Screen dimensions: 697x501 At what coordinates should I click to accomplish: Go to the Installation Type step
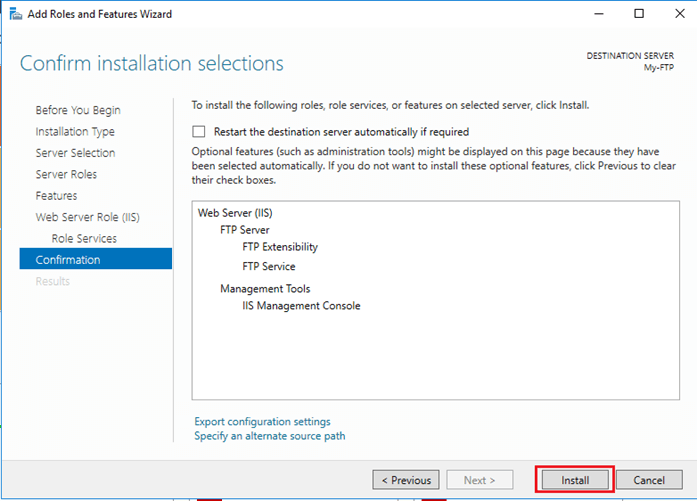click(x=75, y=132)
